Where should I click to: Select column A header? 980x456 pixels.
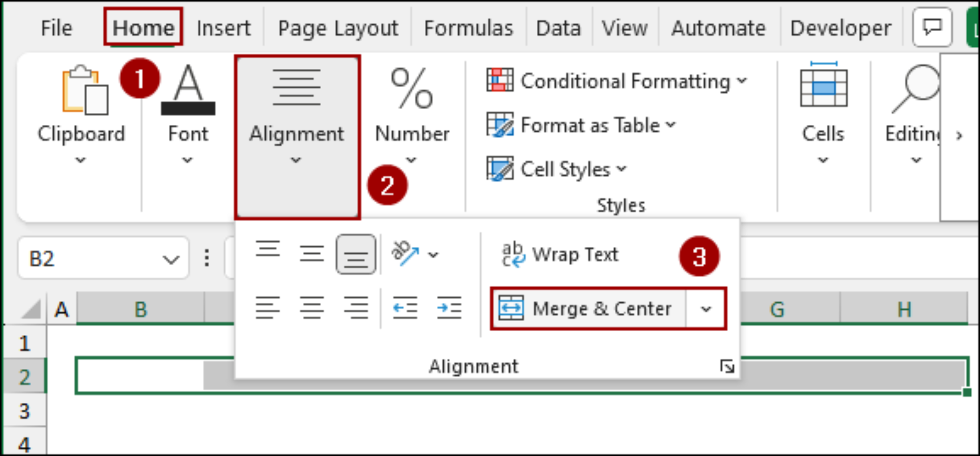(62, 309)
